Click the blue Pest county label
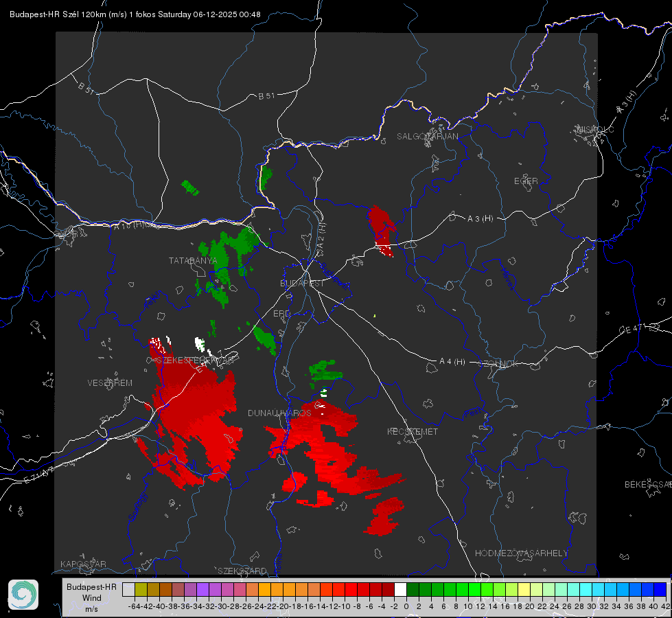The width and height of the screenshot is (672, 618). [x=473, y=413]
